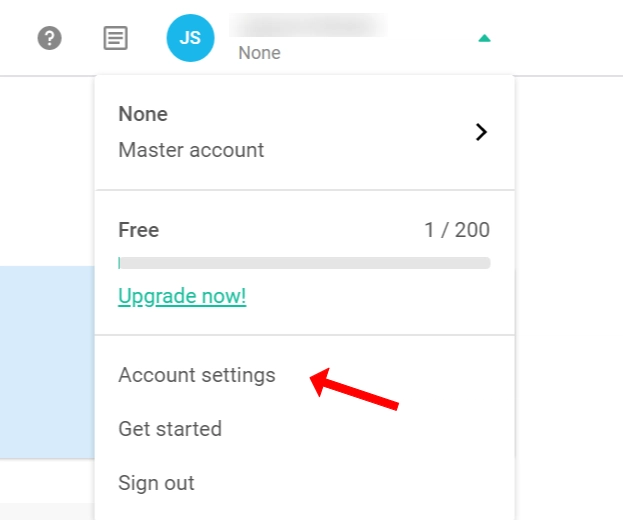The width and height of the screenshot is (623, 520).
Task: Open the news document icon
Action: click(x=116, y=39)
